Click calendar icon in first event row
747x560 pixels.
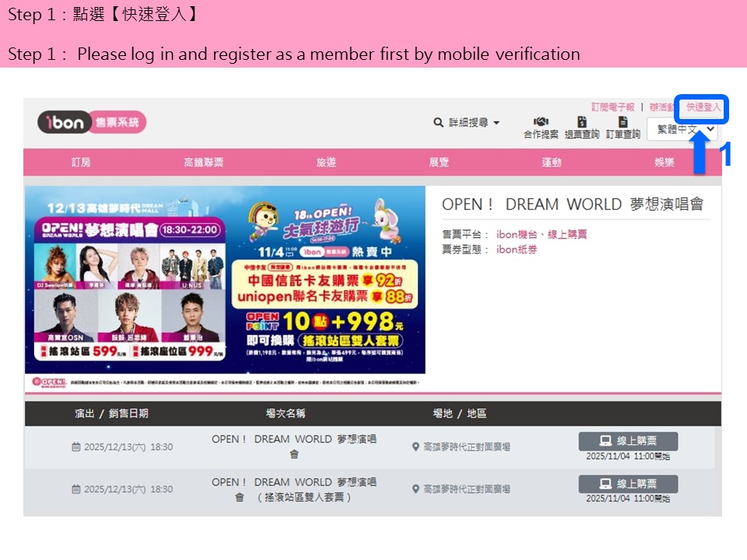tap(75, 447)
